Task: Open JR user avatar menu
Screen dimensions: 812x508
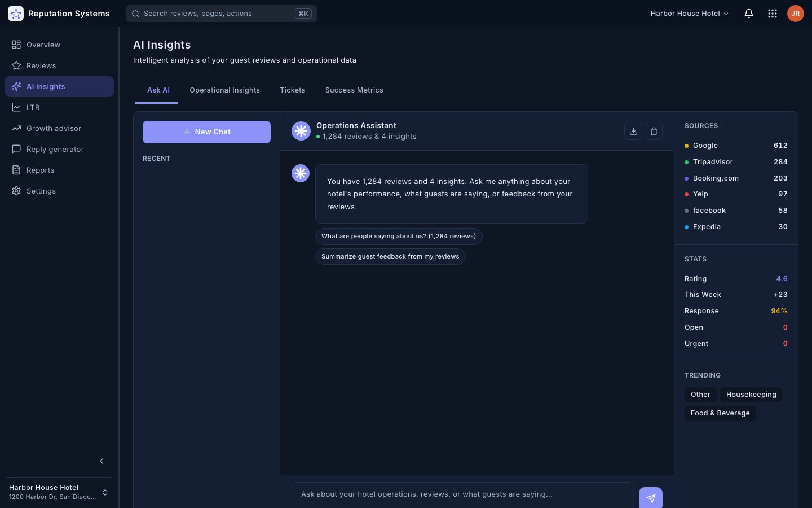Action: [x=796, y=14]
